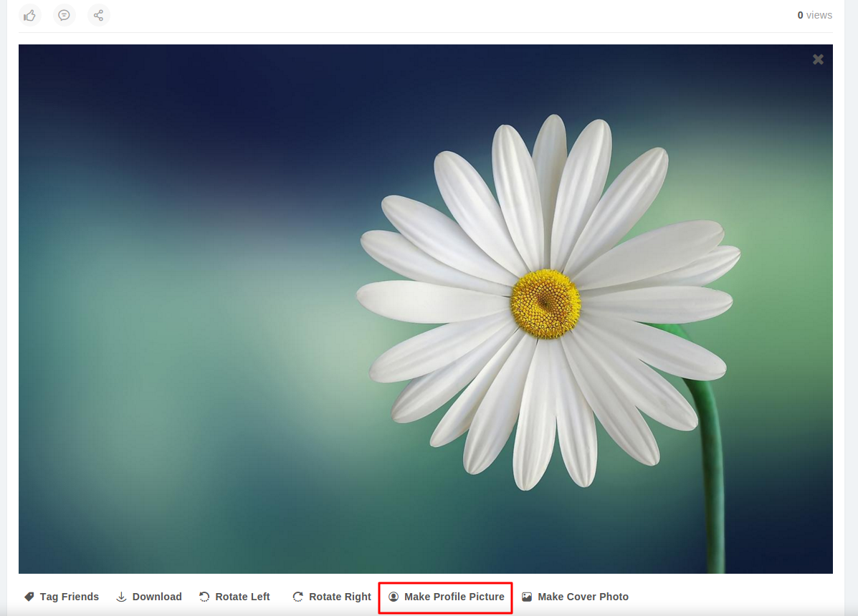Viewport: 858px width, 616px height.
Task: Click the yellow center of the daisy
Action: tap(545, 304)
